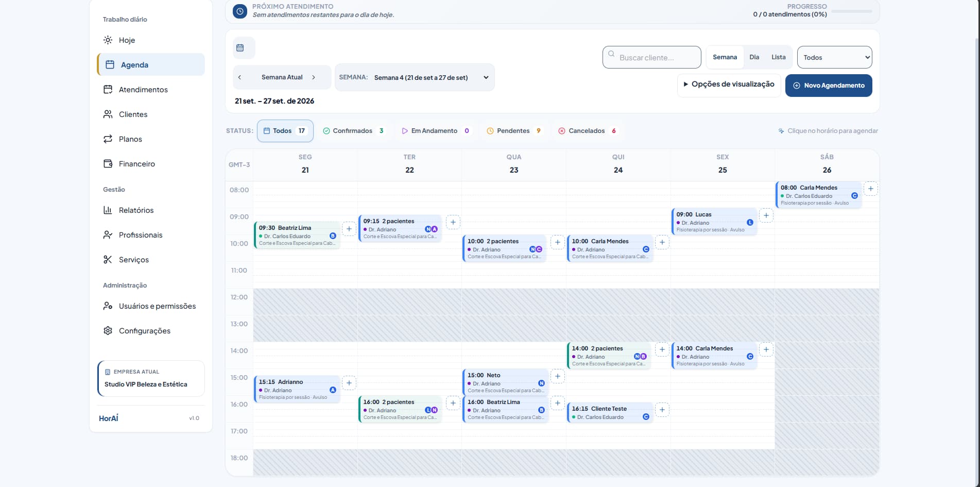980x487 pixels.
Task: Filter status by Pendentes
Action: coord(514,131)
